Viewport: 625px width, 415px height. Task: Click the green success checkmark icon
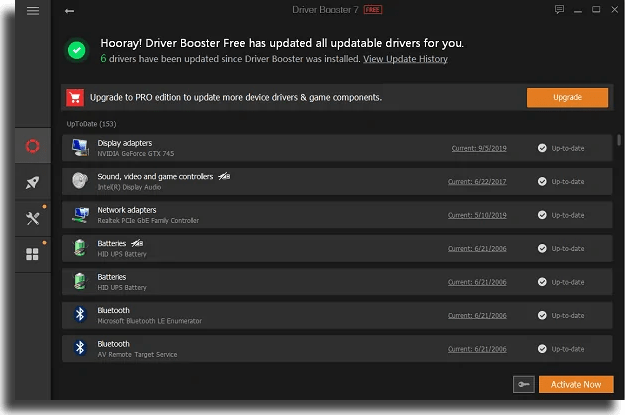77,50
